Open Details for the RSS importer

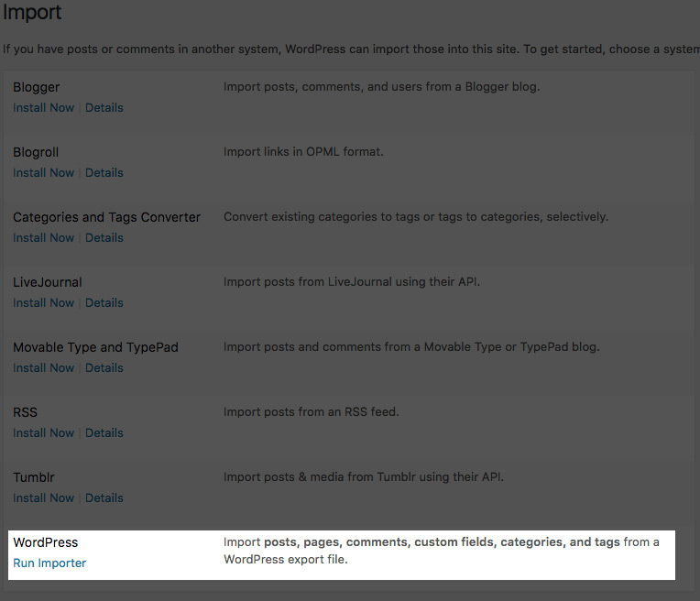pyautogui.click(x=104, y=432)
